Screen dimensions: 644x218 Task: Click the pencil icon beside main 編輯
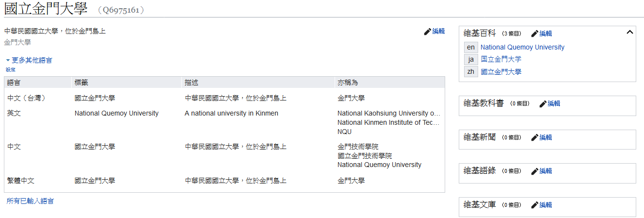427,32
